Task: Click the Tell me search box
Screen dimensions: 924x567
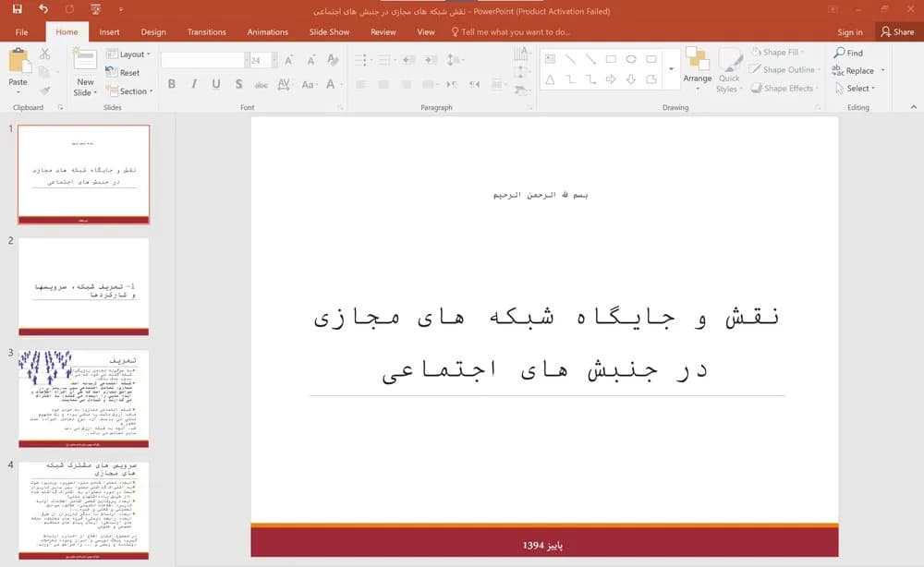Action: [510, 31]
